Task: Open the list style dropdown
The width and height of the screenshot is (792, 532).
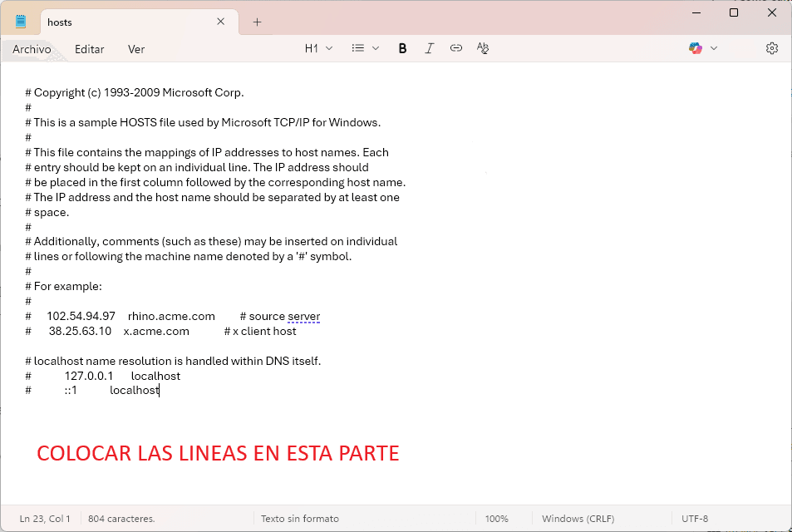Action: pyautogui.click(x=365, y=49)
